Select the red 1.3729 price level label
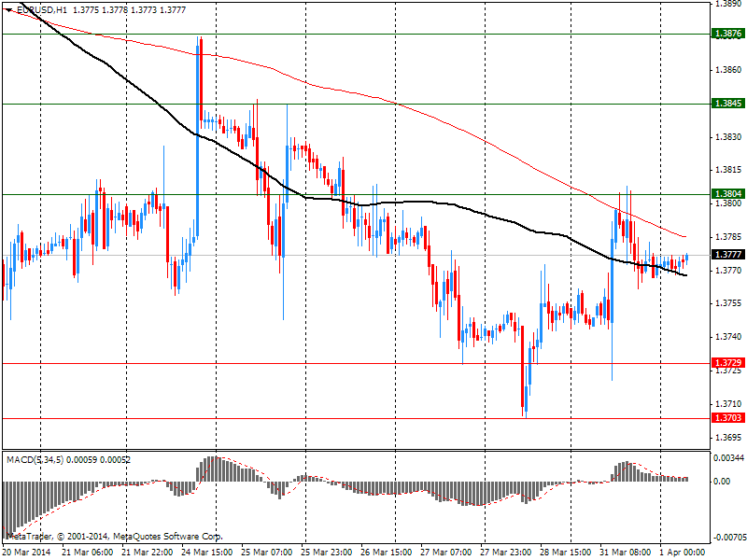Viewport: 747px width, 560px height. 727,363
